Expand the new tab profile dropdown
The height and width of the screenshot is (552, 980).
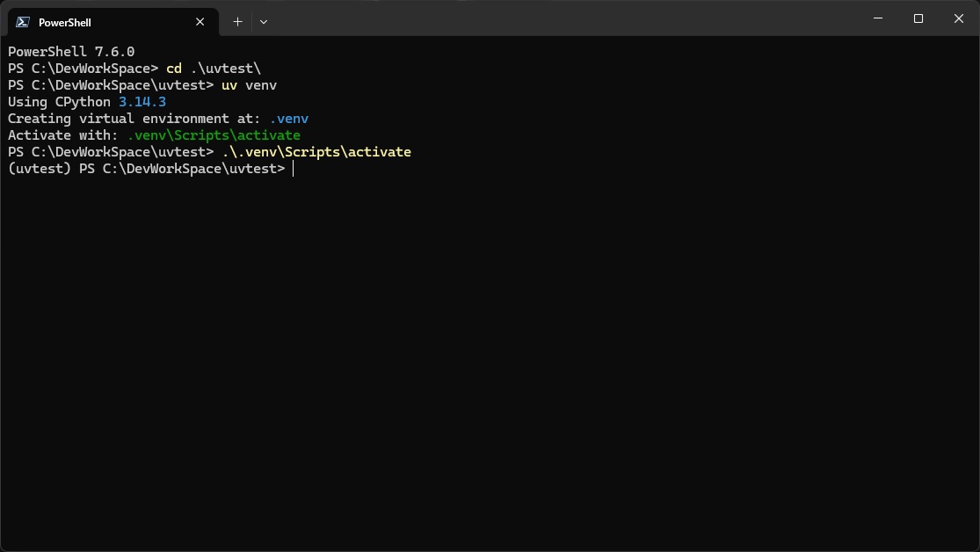coord(264,22)
